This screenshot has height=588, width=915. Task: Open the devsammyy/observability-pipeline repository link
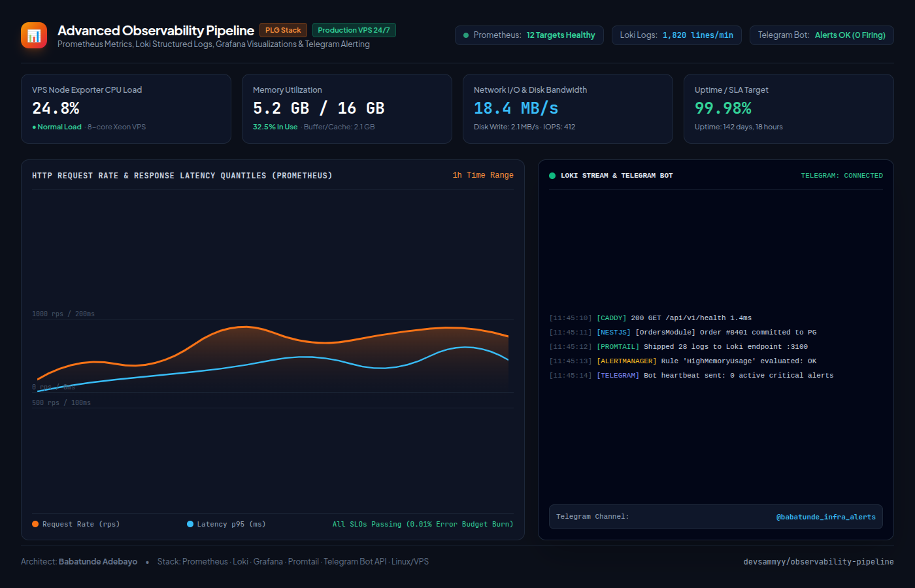(818, 562)
